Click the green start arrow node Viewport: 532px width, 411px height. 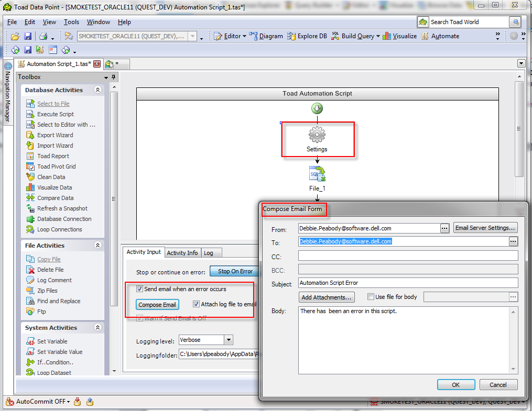(317, 108)
